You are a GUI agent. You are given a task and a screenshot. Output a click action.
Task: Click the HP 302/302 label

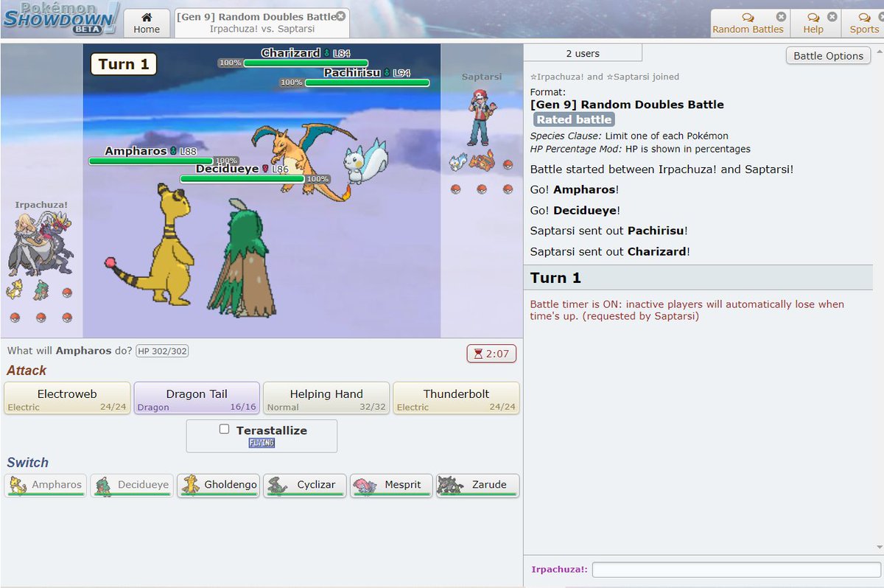click(x=162, y=351)
